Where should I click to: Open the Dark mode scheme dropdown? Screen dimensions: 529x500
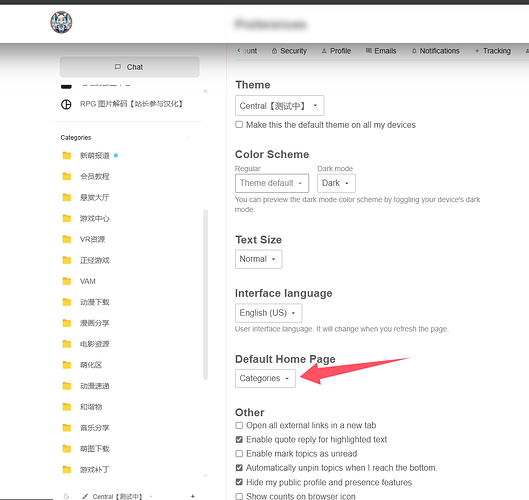[x=336, y=183]
